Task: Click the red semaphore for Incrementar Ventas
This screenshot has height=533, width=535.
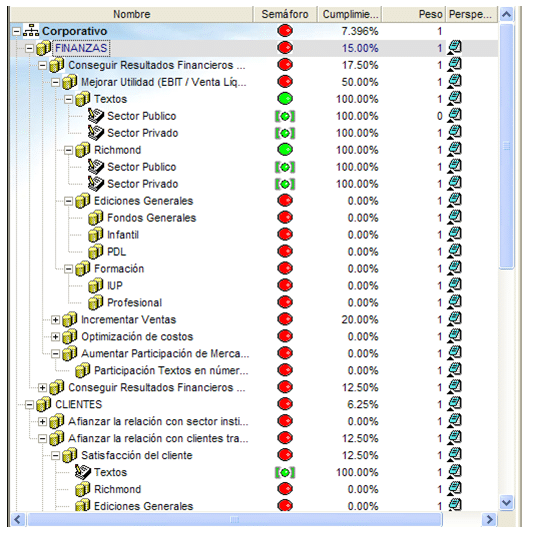Action: click(285, 319)
